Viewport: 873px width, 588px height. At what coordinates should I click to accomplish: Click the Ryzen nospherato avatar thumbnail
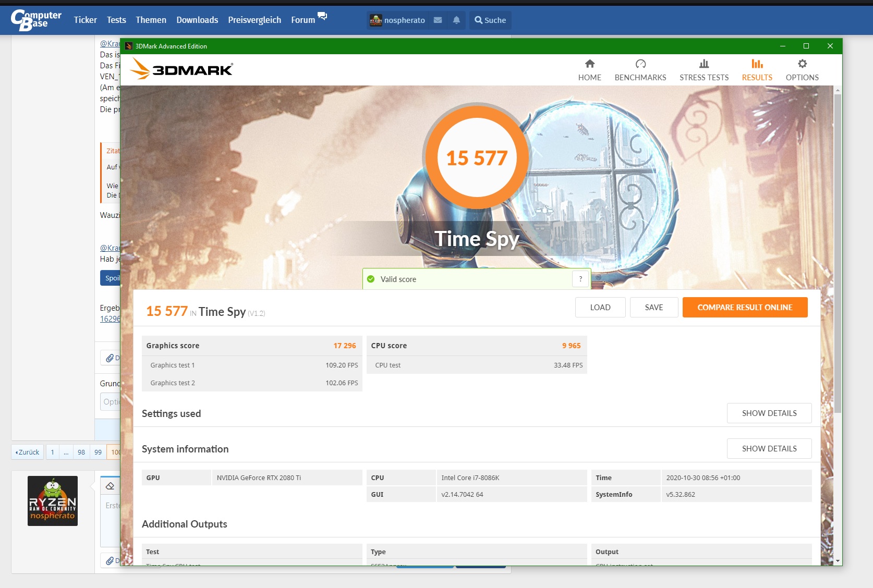coord(53,500)
